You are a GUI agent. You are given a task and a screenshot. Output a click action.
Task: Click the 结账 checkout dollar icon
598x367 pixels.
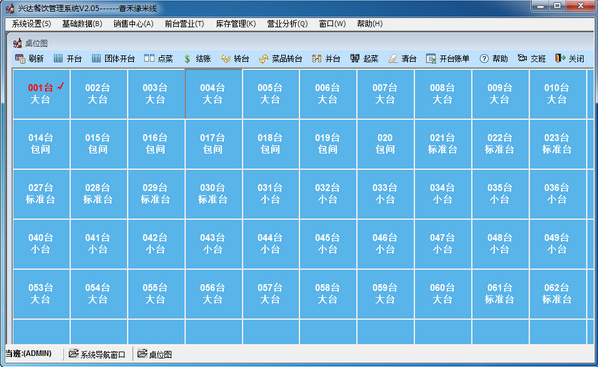[187, 59]
